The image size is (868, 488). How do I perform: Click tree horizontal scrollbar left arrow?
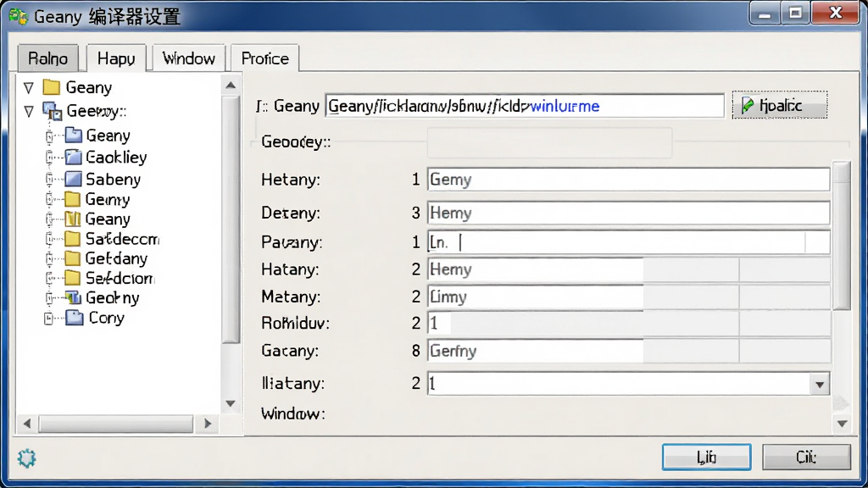pos(27,424)
